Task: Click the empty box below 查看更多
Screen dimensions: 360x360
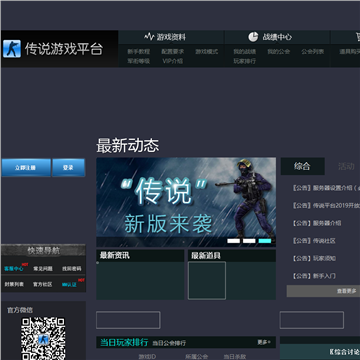Action: (x=312, y=320)
